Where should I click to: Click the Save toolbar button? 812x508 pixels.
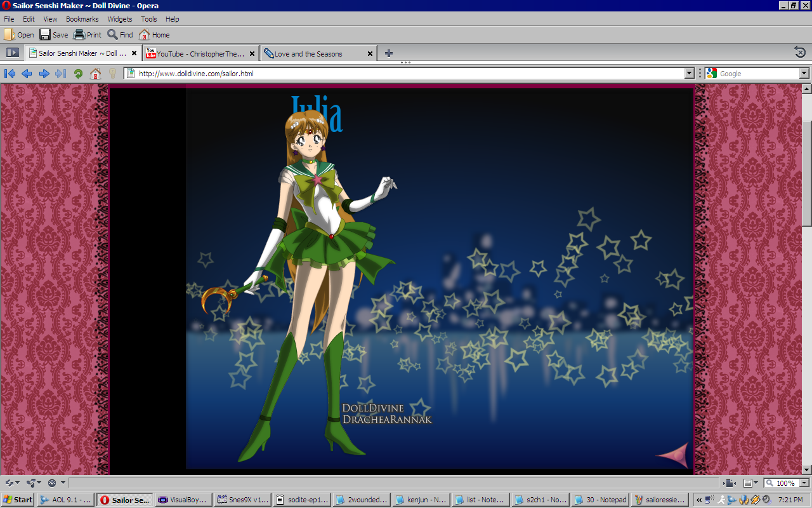54,35
